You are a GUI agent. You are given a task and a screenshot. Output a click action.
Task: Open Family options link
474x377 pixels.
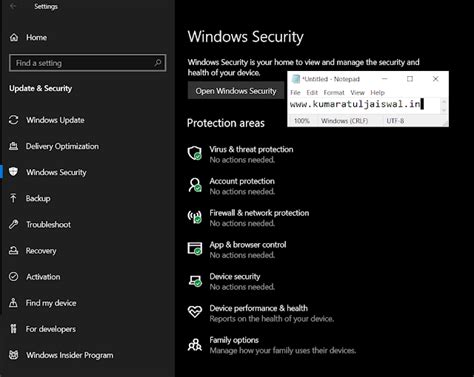(234, 340)
